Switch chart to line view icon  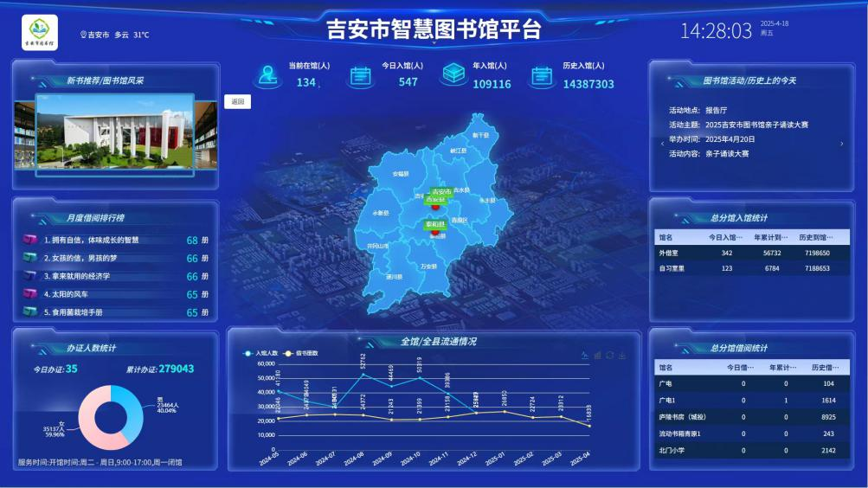pyautogui.click(x=584, y=356)
